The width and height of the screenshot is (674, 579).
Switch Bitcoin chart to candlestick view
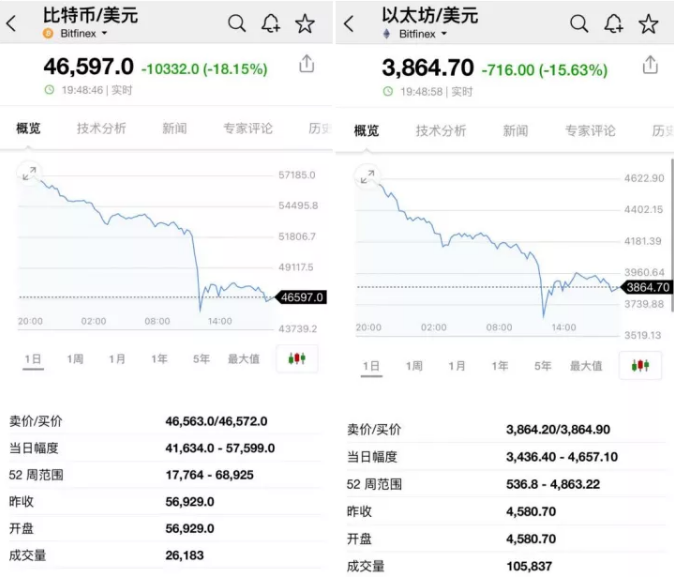pyautogui.click(x=297, y=358)
